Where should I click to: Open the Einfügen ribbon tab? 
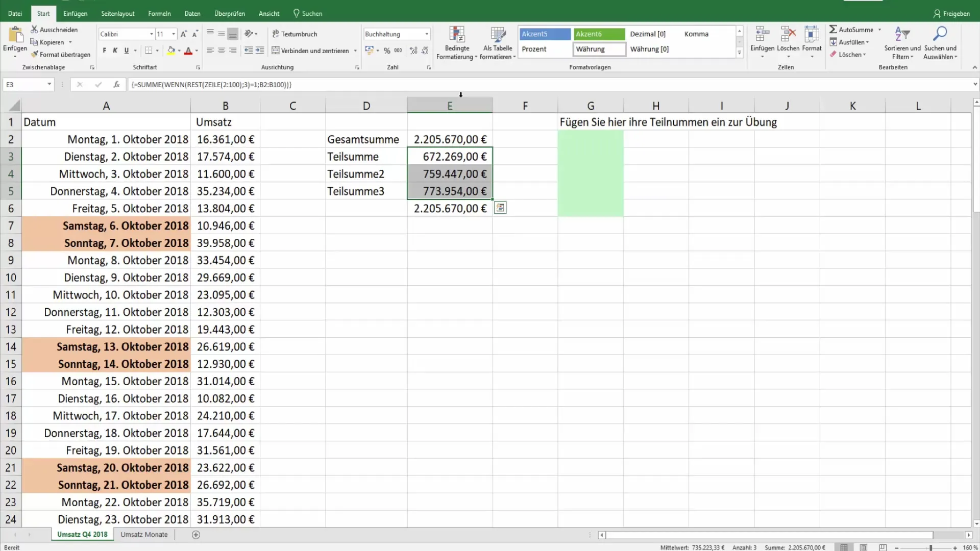click(76, 13)
